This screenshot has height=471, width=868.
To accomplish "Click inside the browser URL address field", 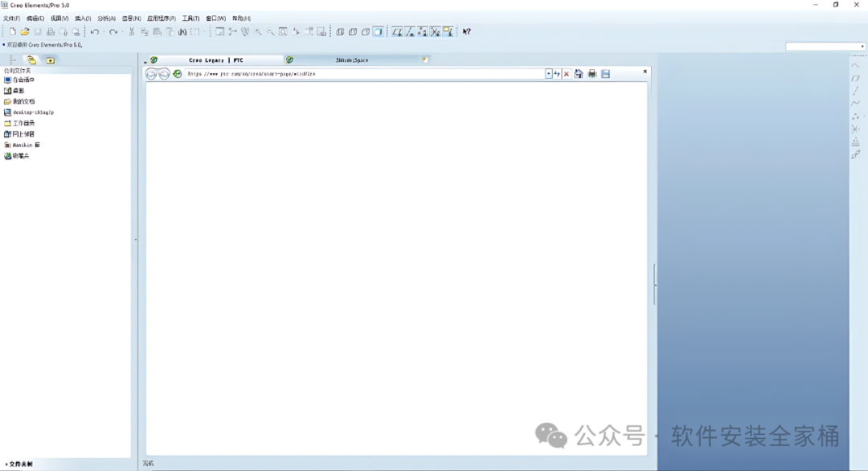I will coord(366,74).
